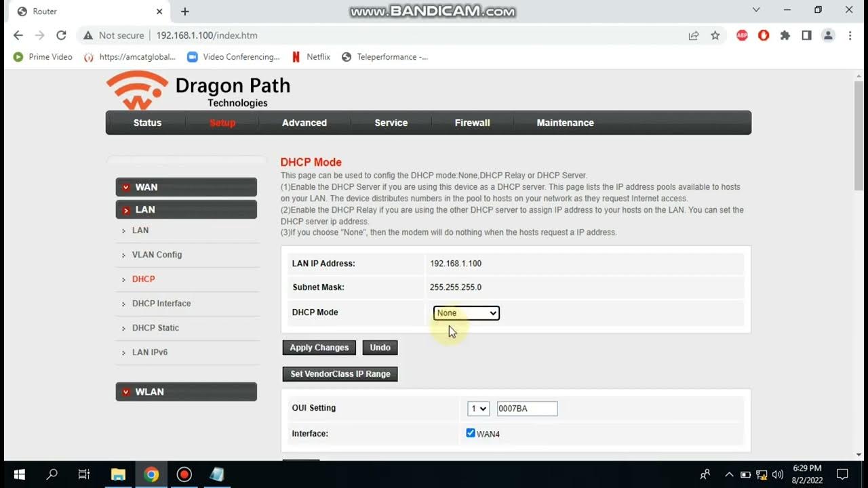
Task: Open taskbar Search
Action: tap(52, 474)
